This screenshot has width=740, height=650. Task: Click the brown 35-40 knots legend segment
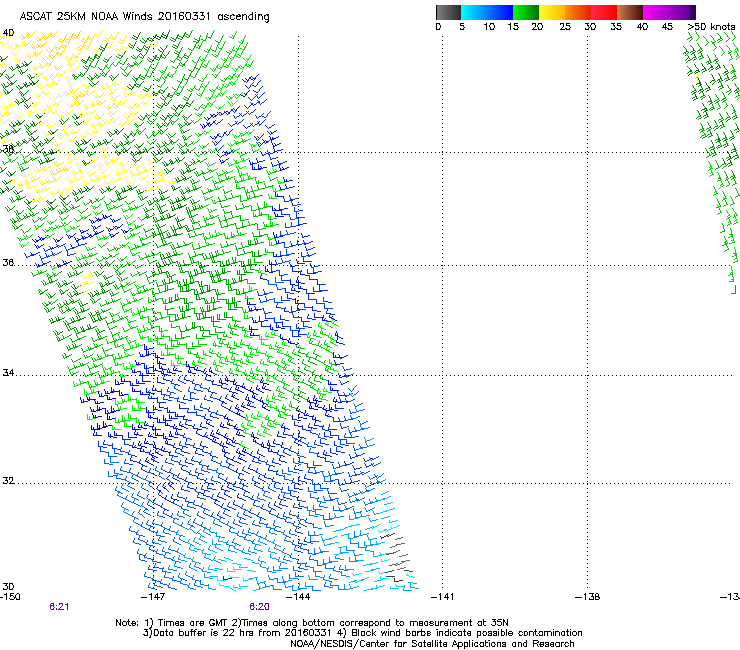point(630,12)
